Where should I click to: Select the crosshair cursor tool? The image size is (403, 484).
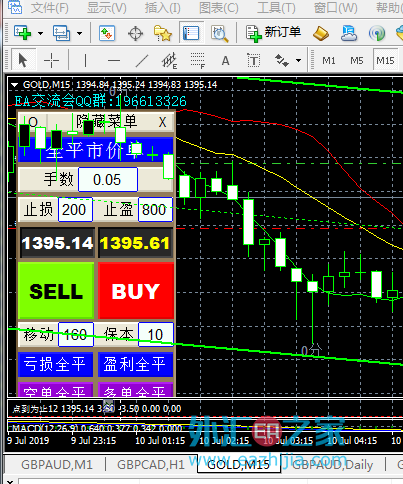(x=51, y=61)
